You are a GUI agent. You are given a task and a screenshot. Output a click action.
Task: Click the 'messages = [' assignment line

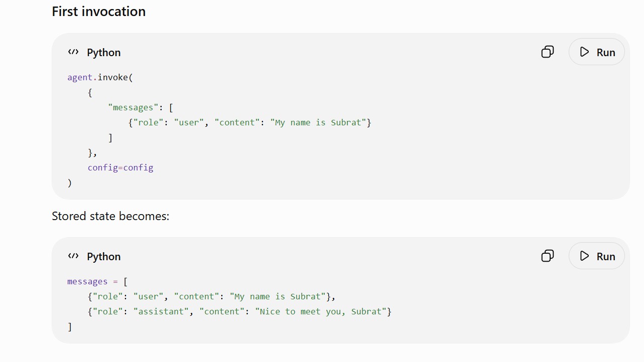point(97,281)
